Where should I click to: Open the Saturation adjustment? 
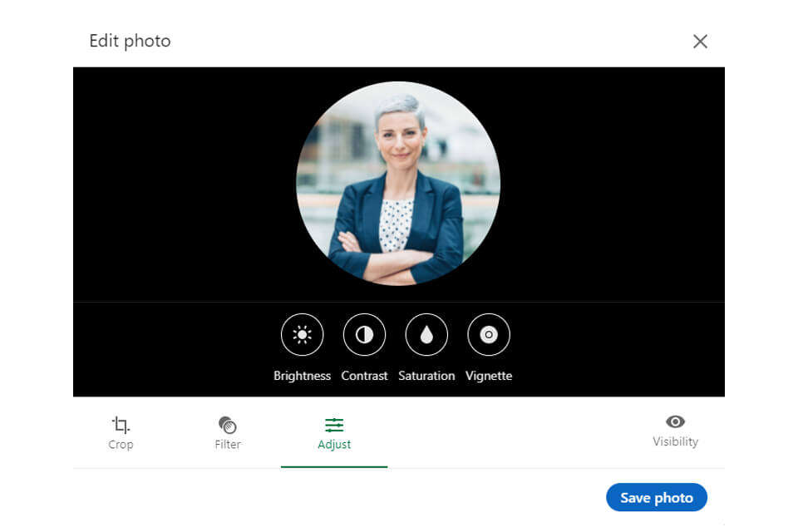point(426,334)
